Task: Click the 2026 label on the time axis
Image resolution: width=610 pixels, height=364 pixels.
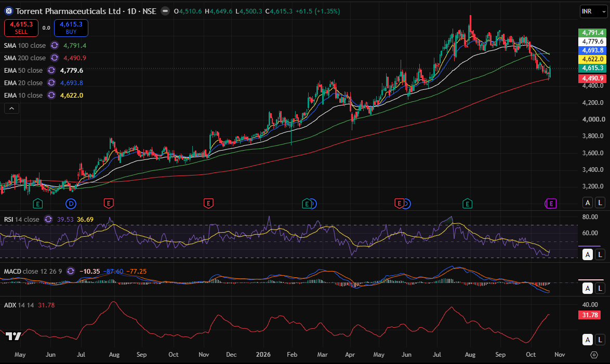Action: [x=263, y=355]
